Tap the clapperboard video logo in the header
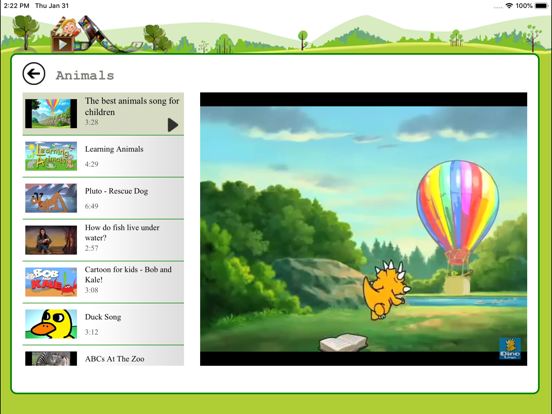Viewport: 552px width, 414px height. coord(66,34)
